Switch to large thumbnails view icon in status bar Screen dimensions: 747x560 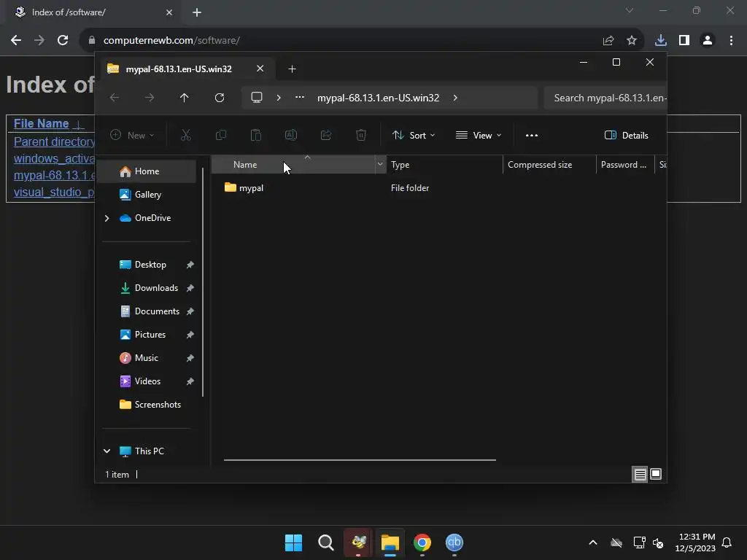point(656,474)
